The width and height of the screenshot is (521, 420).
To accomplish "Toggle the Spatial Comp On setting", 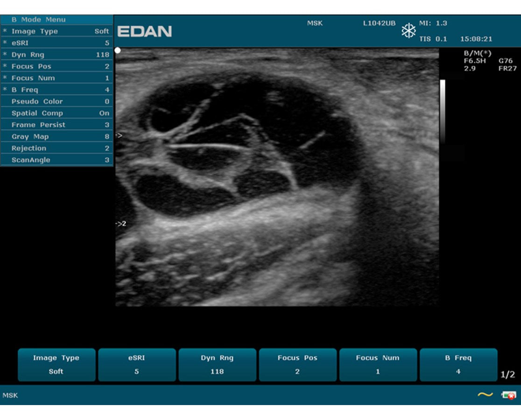I will click(57, 113).
